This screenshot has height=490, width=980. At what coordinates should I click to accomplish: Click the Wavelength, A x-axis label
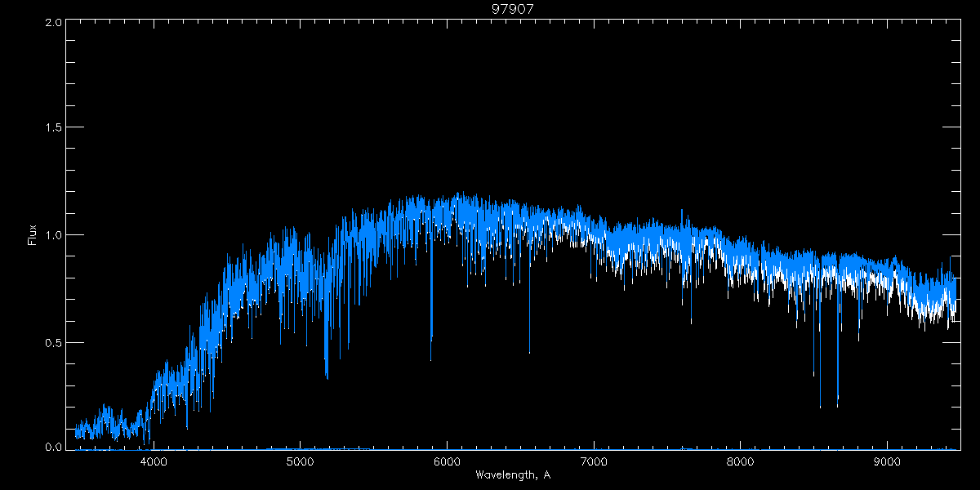[x=513, y=474]
